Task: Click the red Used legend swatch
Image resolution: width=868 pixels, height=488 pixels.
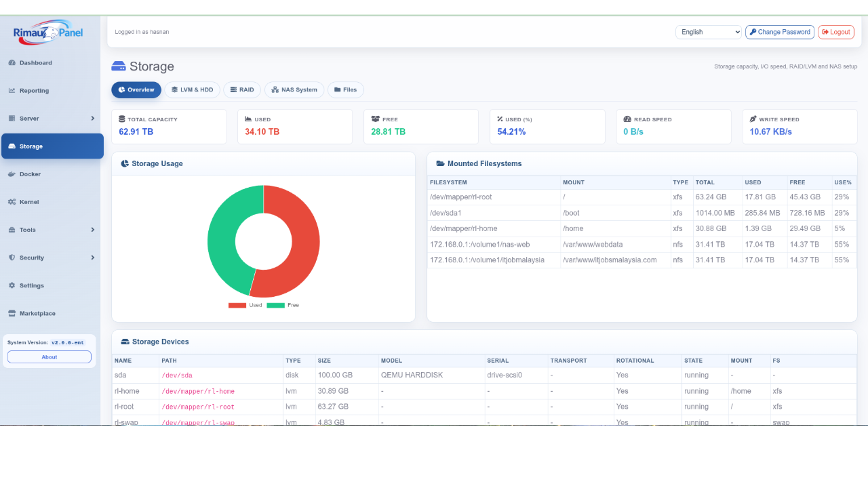Action: pos(237,306)
